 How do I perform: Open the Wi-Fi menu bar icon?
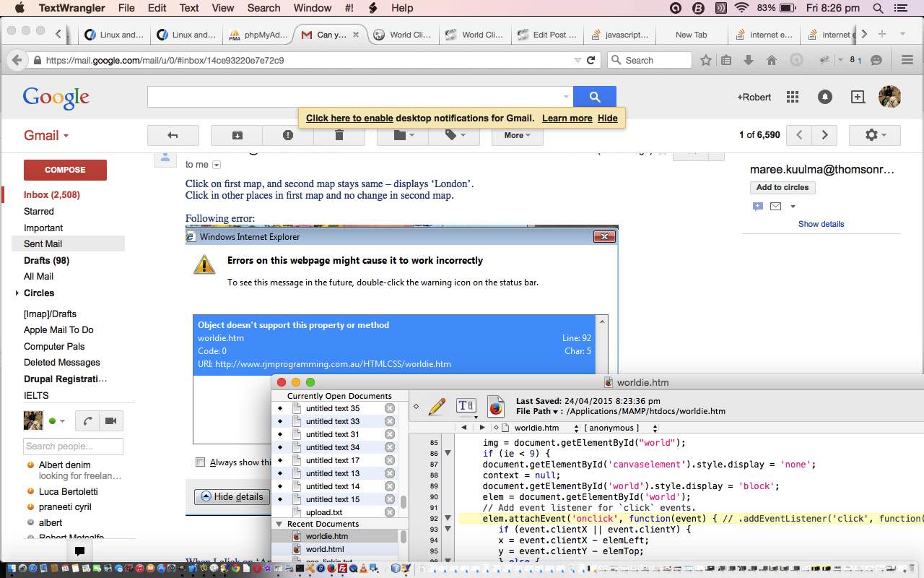click(x=741, y=8)
